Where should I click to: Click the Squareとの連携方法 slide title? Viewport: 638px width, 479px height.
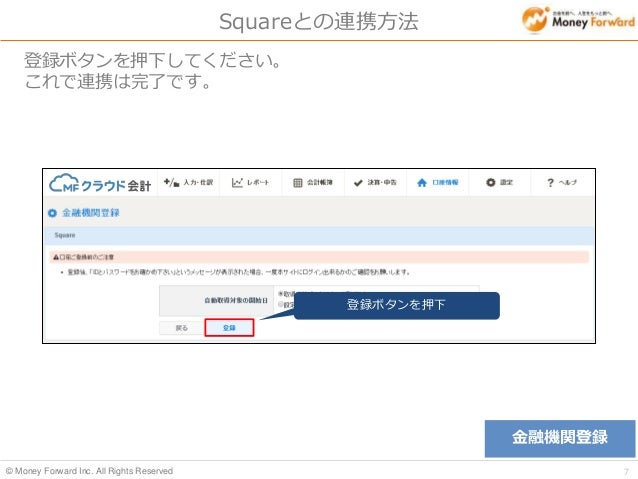tap(319, 21)
